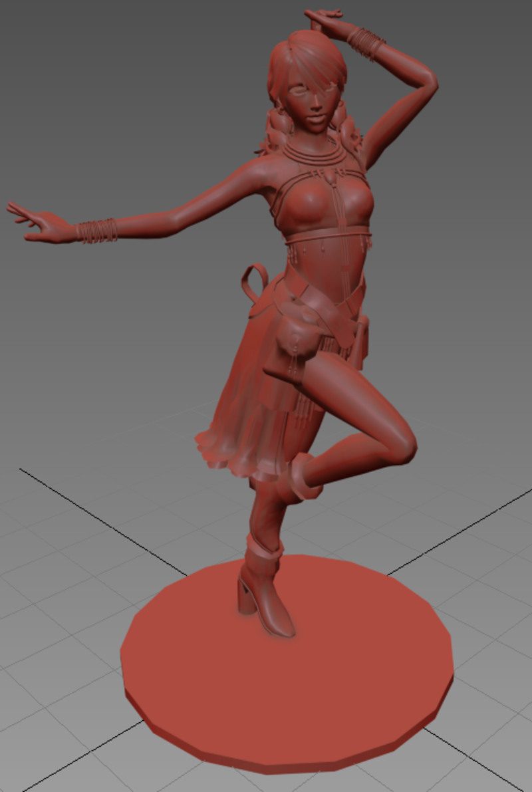The height and width of the screenshot is (792, 532).
Task: Click the black grid axis line on the floor
Action: [102, 521]
